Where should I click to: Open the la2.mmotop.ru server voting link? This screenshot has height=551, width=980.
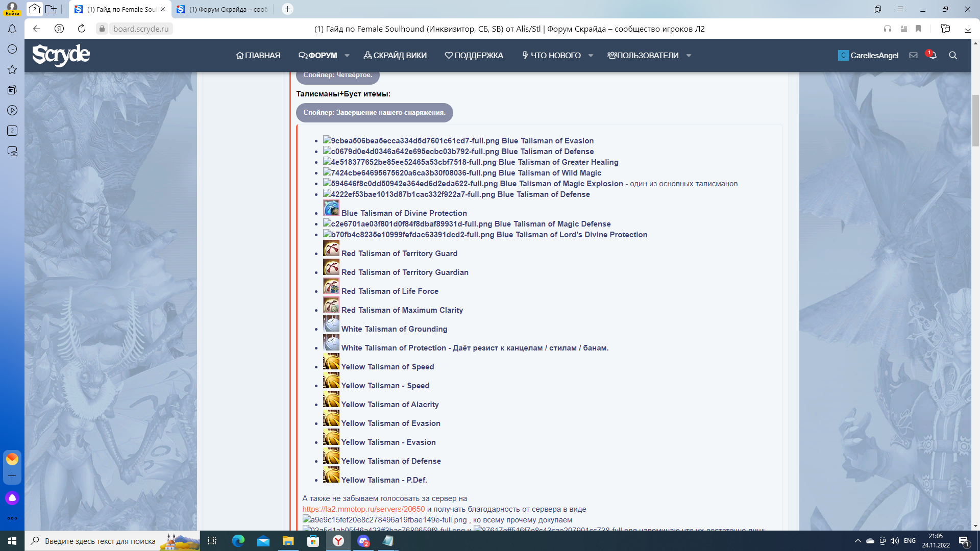(363, 509)
